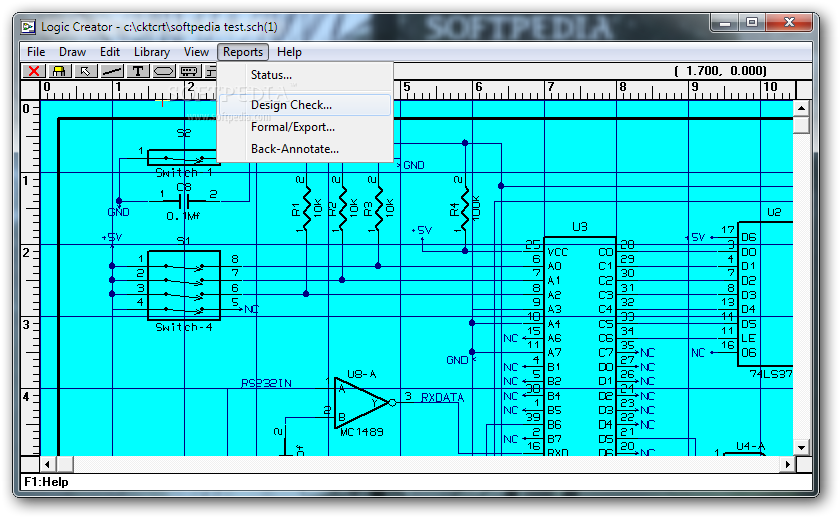Maximize the Logic Creator window
This screenshot has width=840, height=518.
(752, 23)
